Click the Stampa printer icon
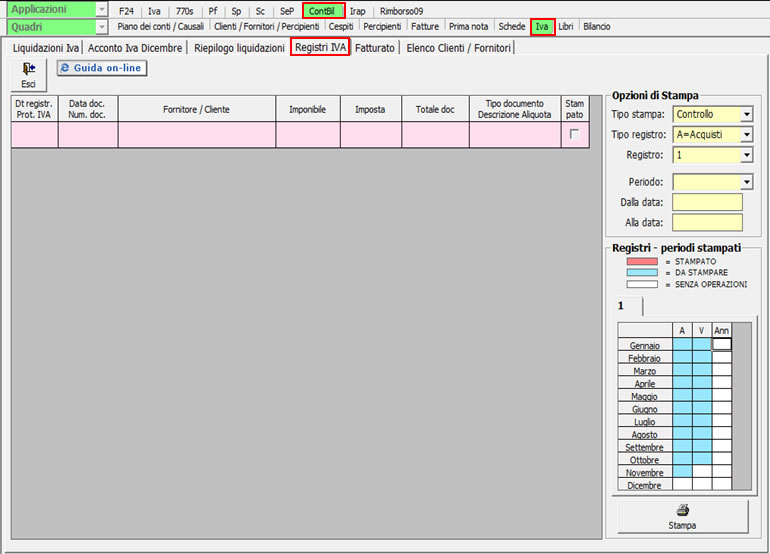The image size is (770, 554). (x=682, y=510)
